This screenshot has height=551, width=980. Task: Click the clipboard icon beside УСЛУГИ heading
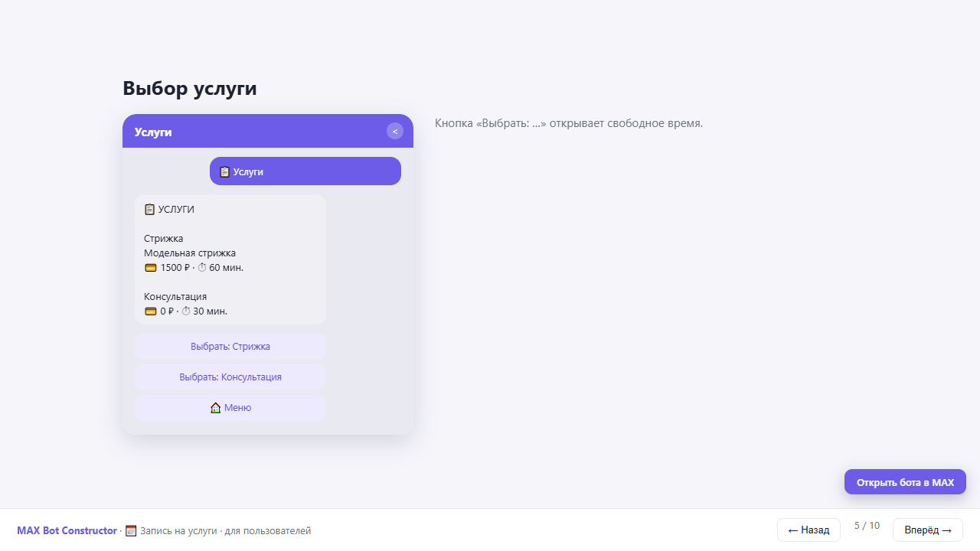(x=150, y=209)
